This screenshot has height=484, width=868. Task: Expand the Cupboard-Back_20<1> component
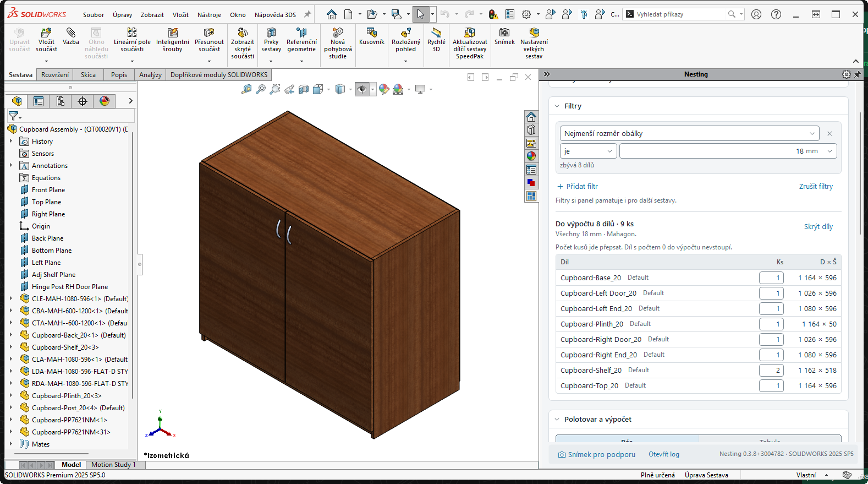coord(11,335)
